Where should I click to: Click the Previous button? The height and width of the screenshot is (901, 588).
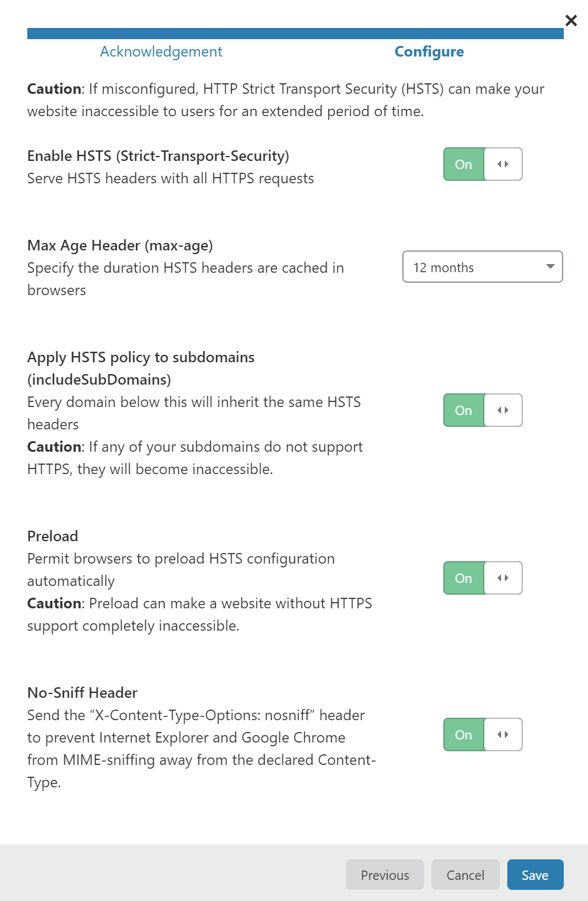tap(385, 875)
